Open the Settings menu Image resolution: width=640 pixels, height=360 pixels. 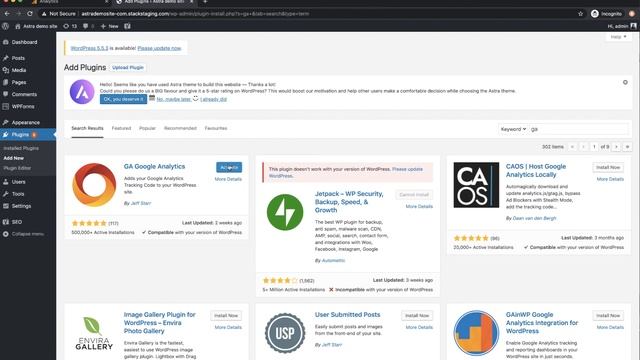pos(21,206)
